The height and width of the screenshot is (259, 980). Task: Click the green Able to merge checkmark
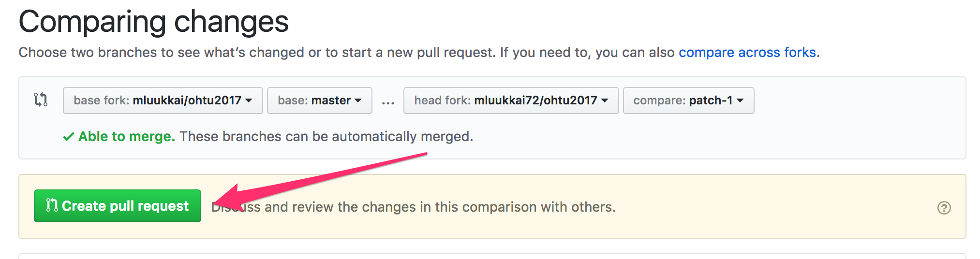[x=68, y=137]
